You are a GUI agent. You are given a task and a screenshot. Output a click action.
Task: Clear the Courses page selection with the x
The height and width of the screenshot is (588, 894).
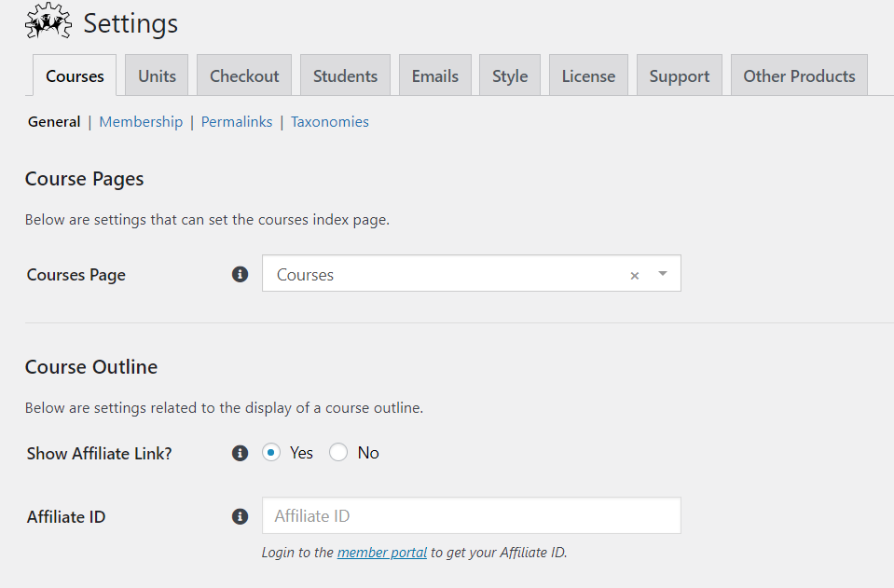tap(635, 275)
